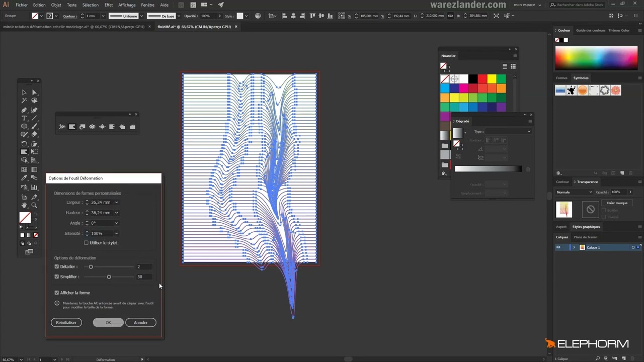Viewport: 644px width, 362px height.
Task: Select the Twirl tool in floating panel
Action: point(82,127)
